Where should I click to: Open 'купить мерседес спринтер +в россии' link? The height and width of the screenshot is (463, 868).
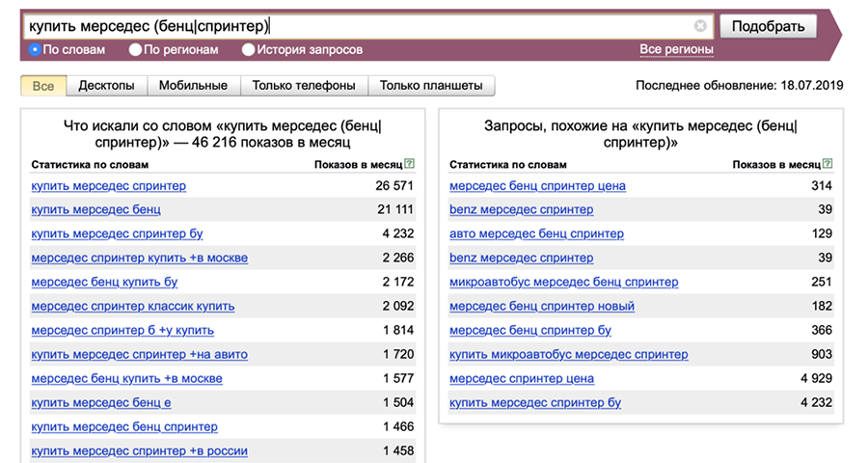coord(140,450)
